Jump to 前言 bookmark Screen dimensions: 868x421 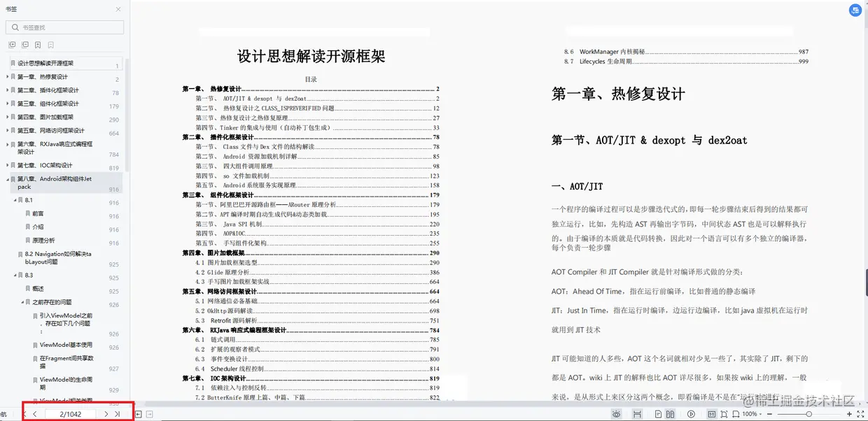click(x=38, y=213)
